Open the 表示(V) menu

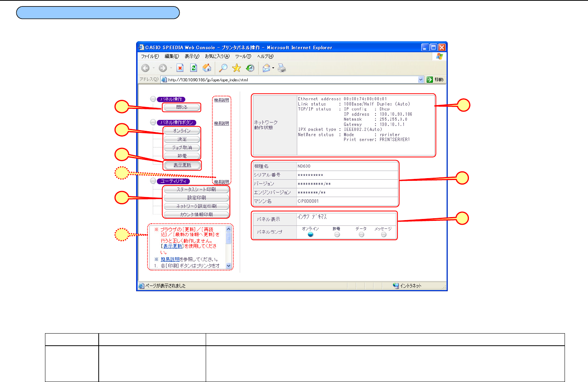[x=192, y=56]
